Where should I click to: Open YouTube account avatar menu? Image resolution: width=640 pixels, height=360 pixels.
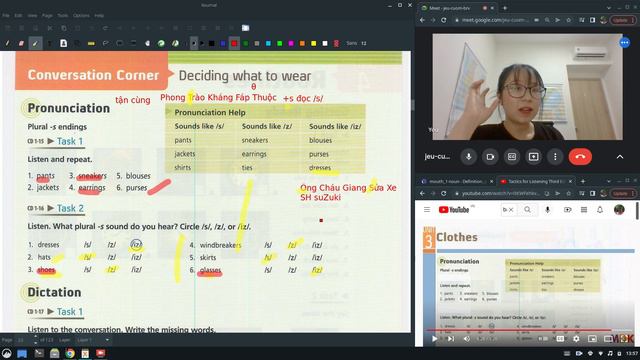point(619,209)
